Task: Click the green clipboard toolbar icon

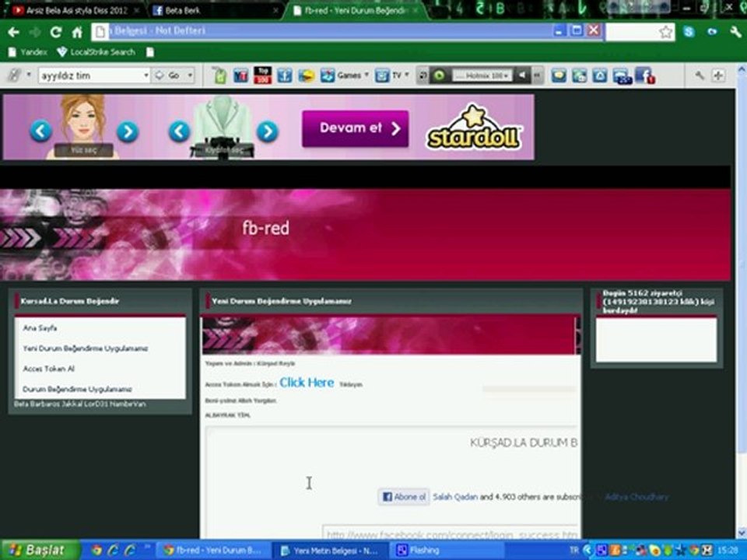Action: coord(219,75)
